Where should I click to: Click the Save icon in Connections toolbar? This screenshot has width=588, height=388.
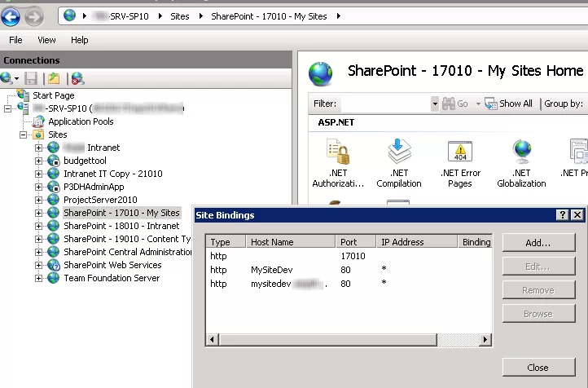[31, 78]
